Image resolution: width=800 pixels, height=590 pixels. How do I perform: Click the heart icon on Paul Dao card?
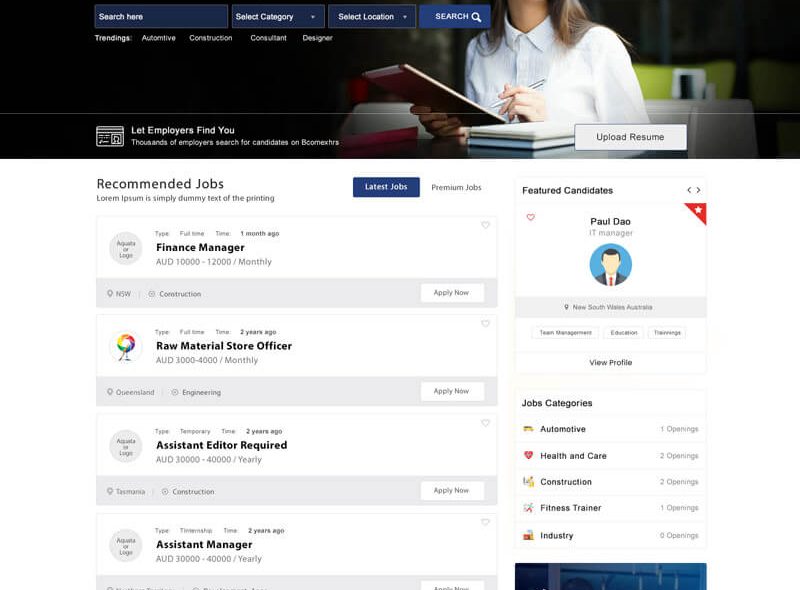tap(530, 217)
